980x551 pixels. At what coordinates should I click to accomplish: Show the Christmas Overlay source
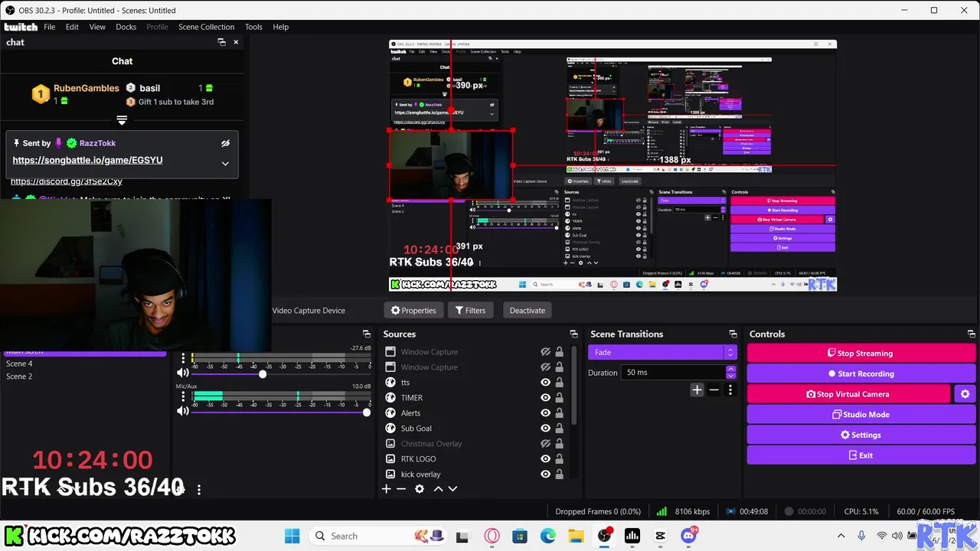click(545, 444)
